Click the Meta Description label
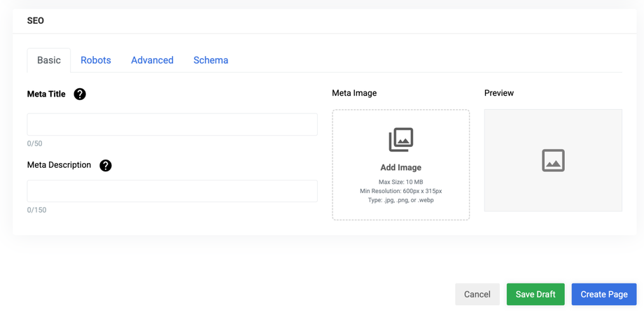This screenshot has height=312, width=644. [59, 165]
